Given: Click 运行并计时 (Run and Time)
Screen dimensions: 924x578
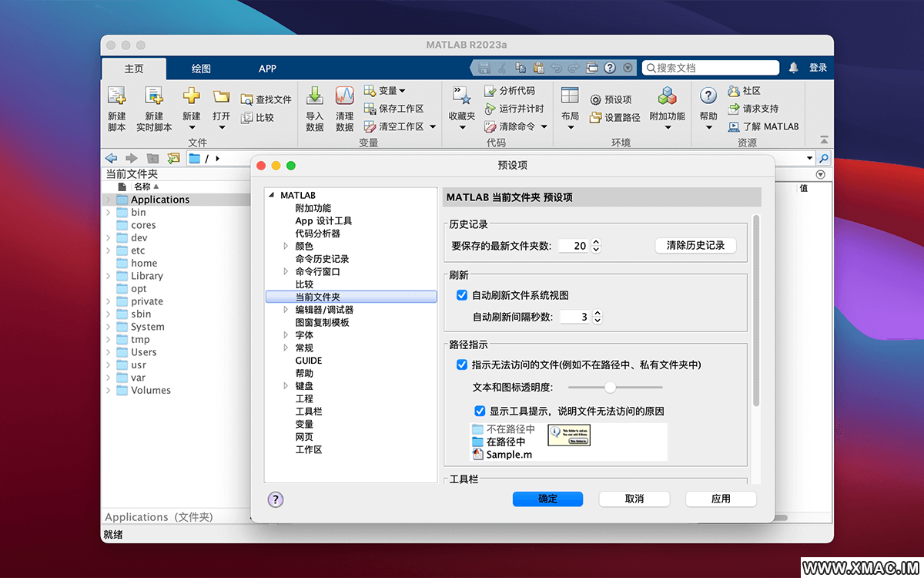Looking at the screenshot, I should [514, 109].
